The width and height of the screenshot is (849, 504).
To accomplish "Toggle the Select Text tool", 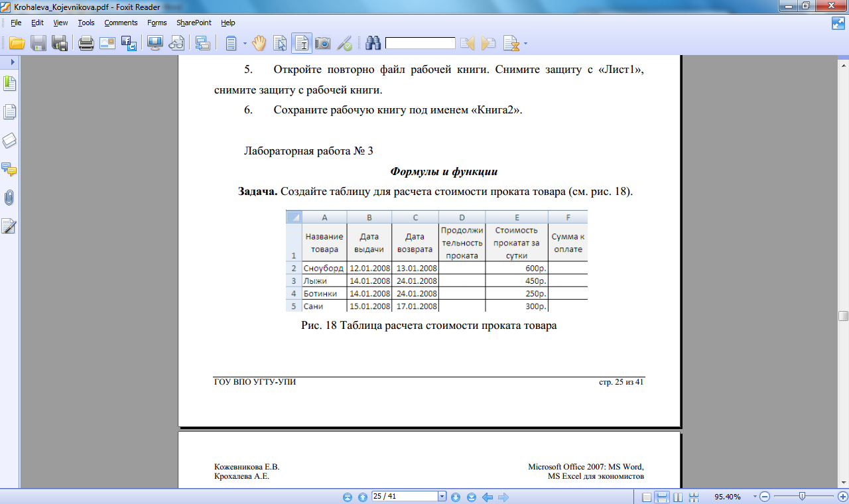I will (302, 44).
